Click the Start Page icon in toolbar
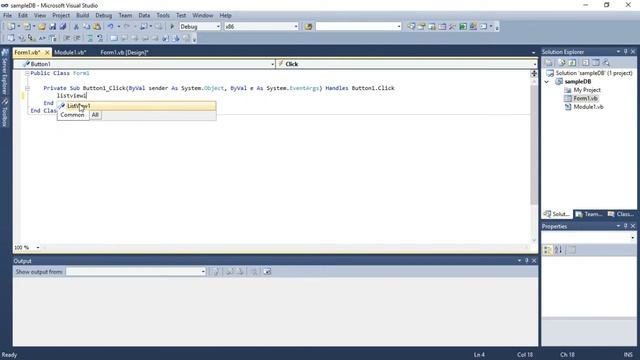 tap(463, 27)
